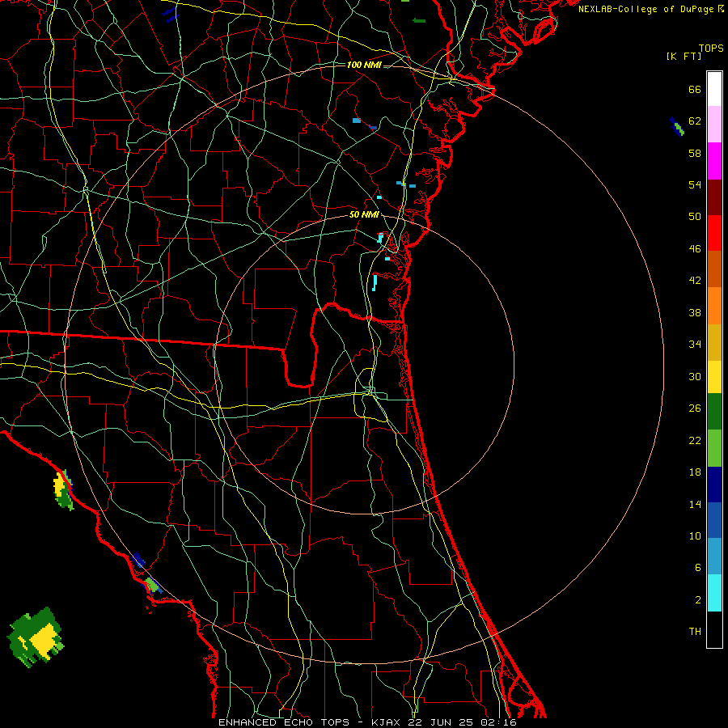Click the KJAX station ID in footer
This screenshot has height=728, width=728.
coord(388,722)
